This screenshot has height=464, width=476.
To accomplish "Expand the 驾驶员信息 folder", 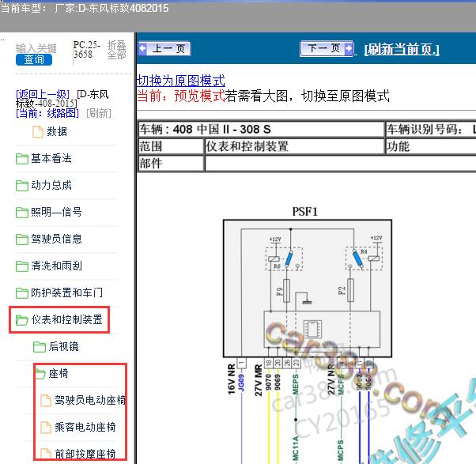I will click(x=56, y=239).
